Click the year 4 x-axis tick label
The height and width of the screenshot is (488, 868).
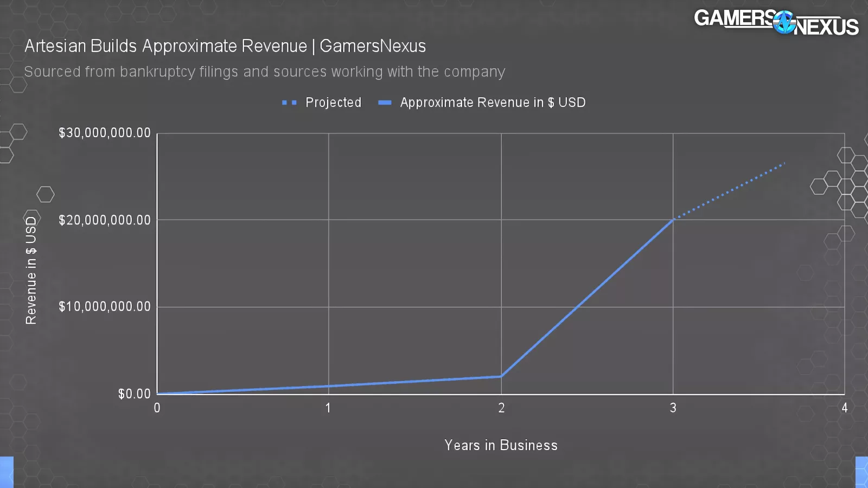point(844,408)
